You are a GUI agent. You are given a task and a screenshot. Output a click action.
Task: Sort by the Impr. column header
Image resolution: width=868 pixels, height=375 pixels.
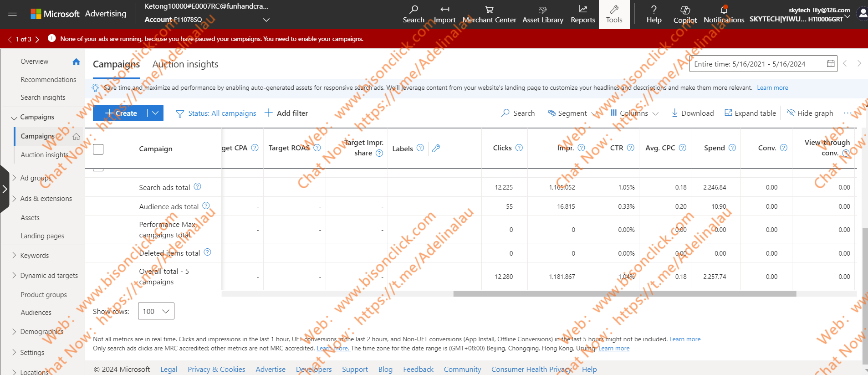coord(566,148)
